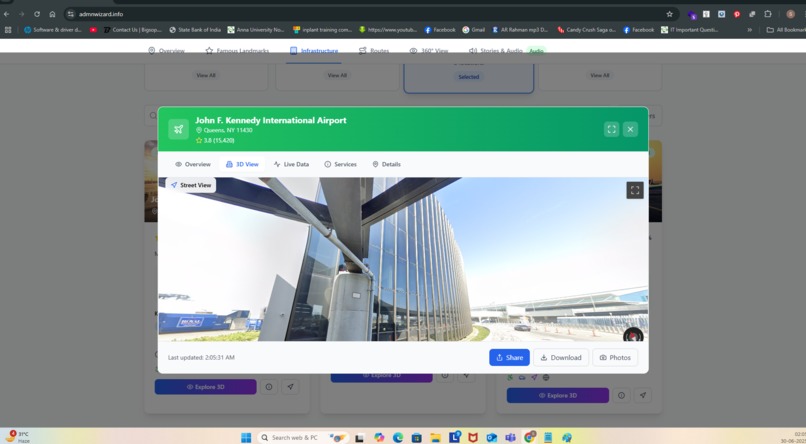Open the Services tab
The width and height of the screenshot is (806, 444).
click(x=340, y=164)
